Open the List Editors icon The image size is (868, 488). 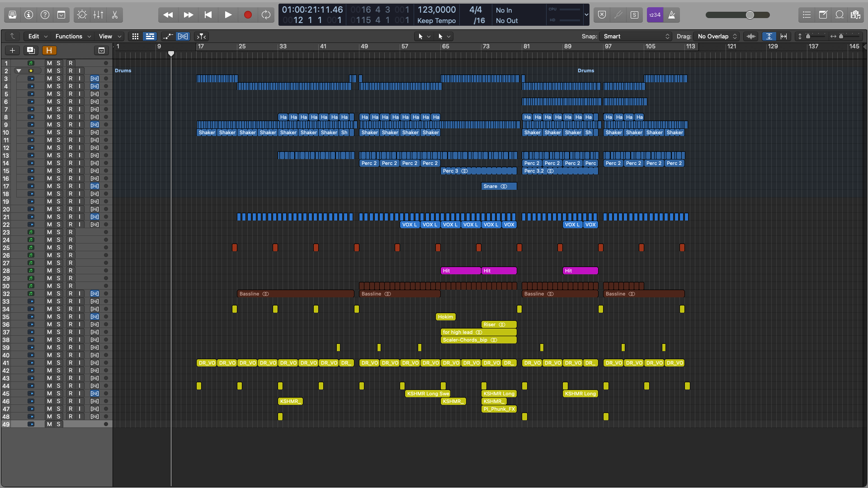pyautogui.click(x=807, y=15)
